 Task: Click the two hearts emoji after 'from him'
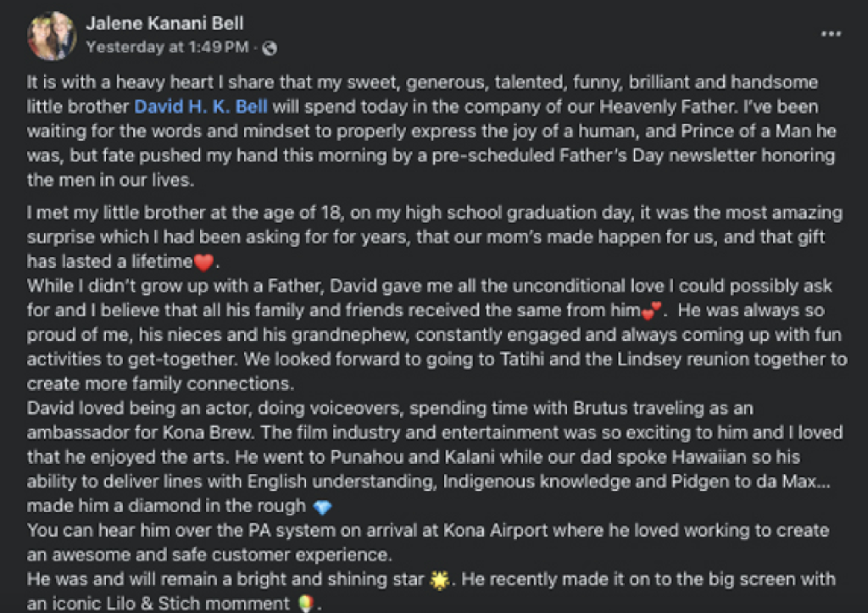point(652,310)
